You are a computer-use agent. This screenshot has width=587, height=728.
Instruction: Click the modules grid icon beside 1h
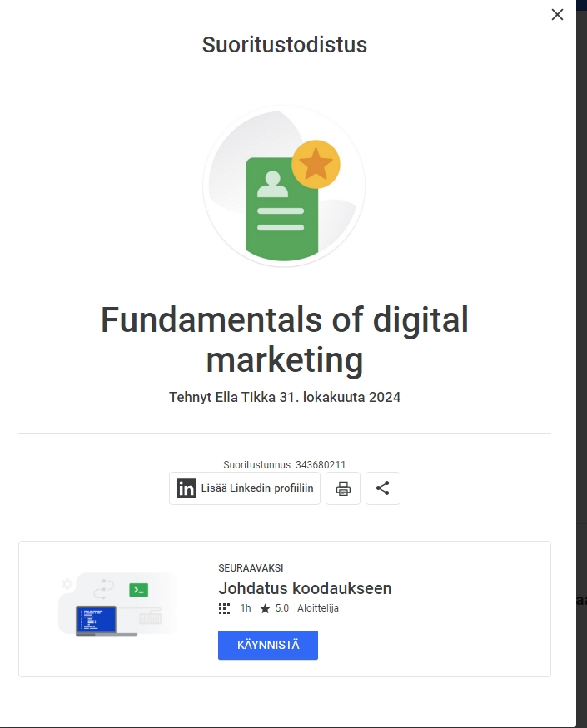[224, 608]
